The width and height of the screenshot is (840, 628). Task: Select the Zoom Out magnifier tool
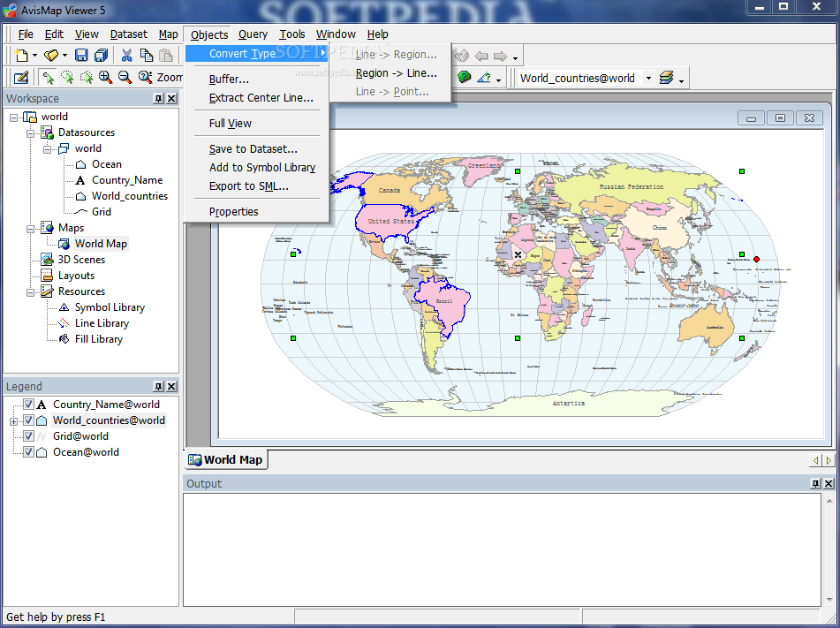click(125, 78)
